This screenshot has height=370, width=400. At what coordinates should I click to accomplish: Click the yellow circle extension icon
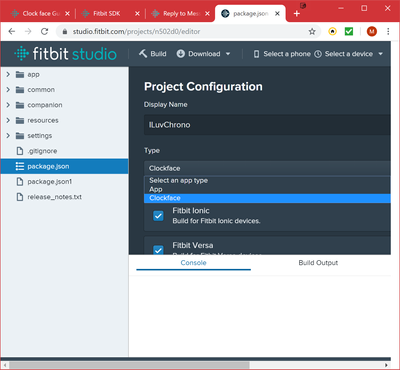click(x=332, y=32)
